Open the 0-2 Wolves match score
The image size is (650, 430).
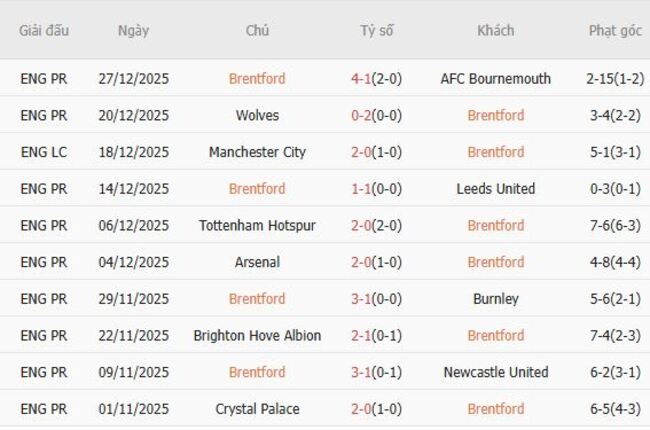(363, 116)
